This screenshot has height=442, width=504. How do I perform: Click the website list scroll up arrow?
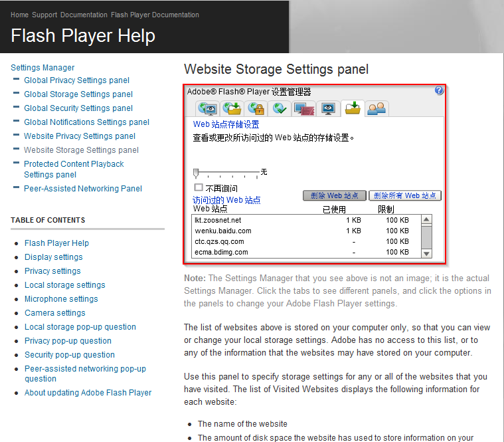click(426, 220)
